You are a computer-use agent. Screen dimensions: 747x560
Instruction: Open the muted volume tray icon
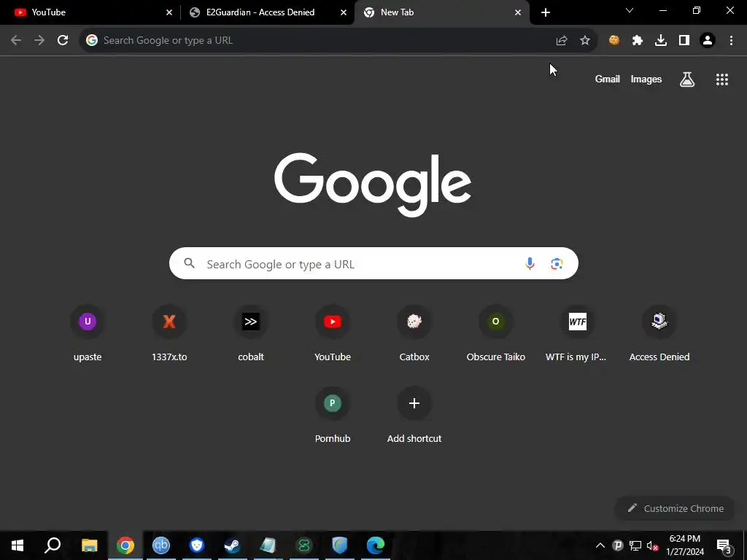[x=652, y=545]
